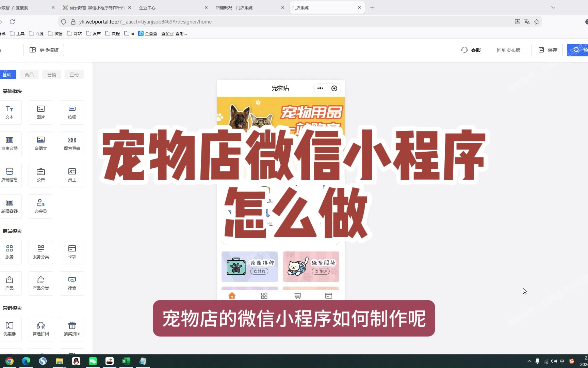Switch to the 互动 module tab
Image resolution: width=588 pixels, height=368 pixels.
click(x=74, y=75)
